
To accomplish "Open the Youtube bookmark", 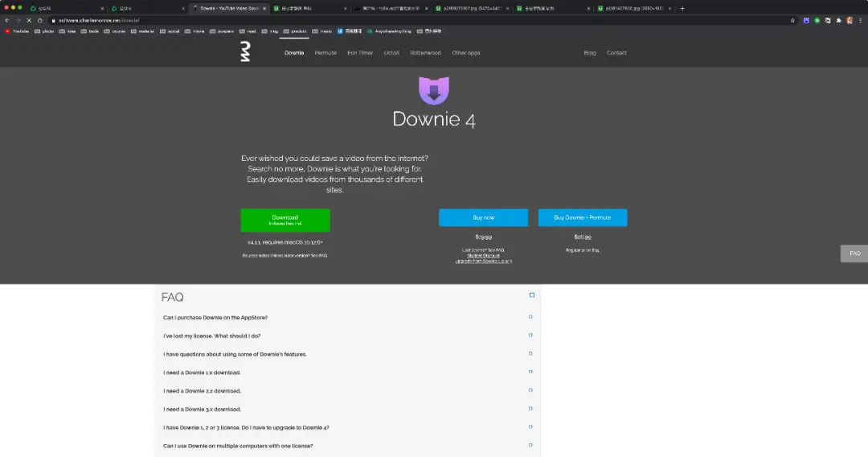I will pyautogui.click(x=17, y=31).
